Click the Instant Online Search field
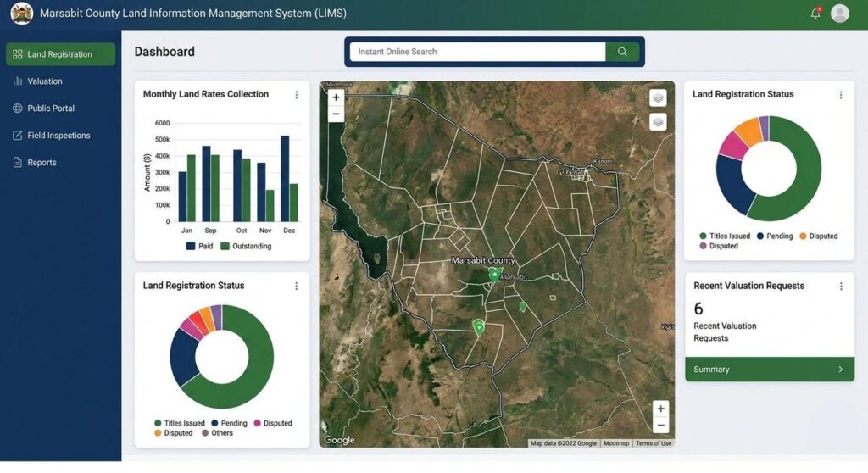The height and width of the screenshot is (473, 868). [x=477, y=52]
